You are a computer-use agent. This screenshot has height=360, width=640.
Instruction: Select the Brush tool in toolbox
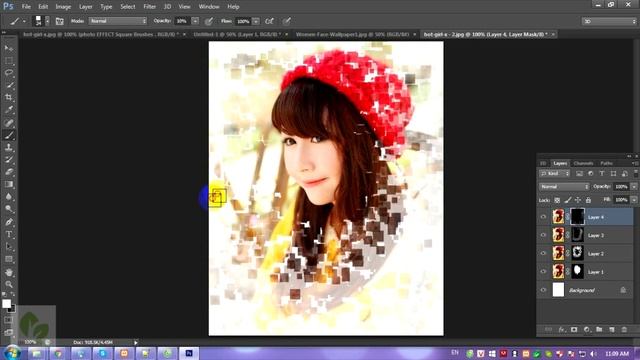9,135
